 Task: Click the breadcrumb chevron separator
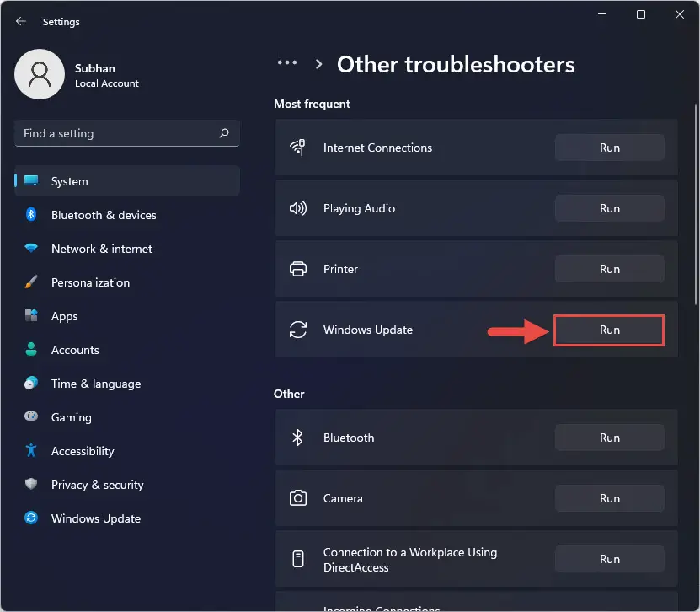(318, 64)
